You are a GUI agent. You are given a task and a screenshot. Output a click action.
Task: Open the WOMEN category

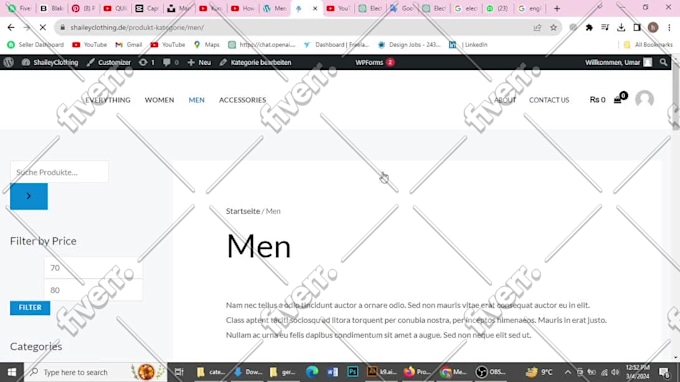(x=159, y=100)
